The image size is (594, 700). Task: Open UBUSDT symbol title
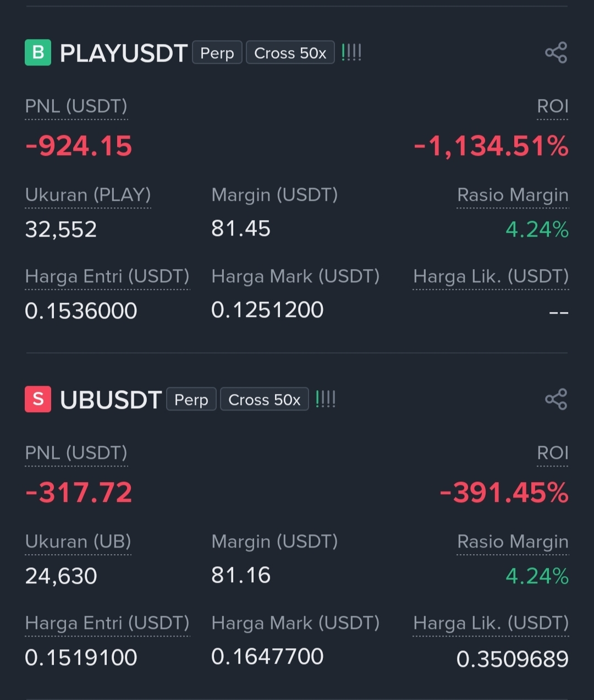pos(111,400)
